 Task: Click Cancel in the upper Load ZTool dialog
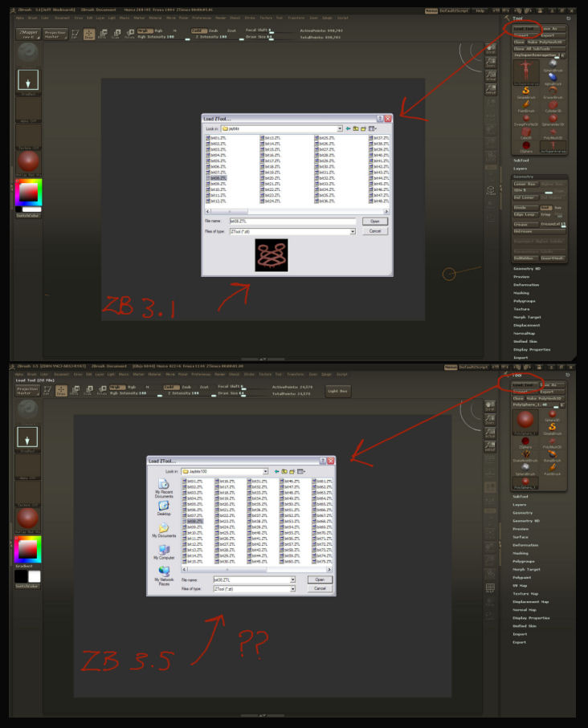click(x=374, y=231)
